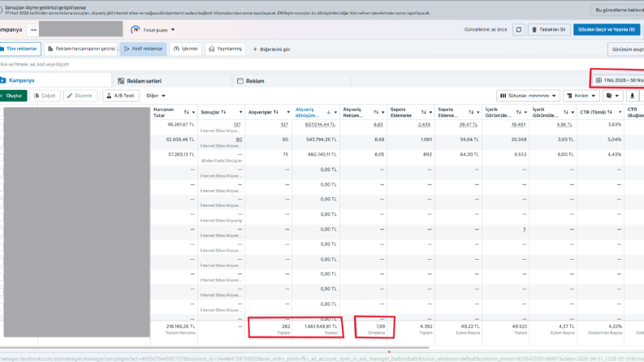
Task: Toggle the Yayınlanmış filter chip
Action: click(226, 49)
